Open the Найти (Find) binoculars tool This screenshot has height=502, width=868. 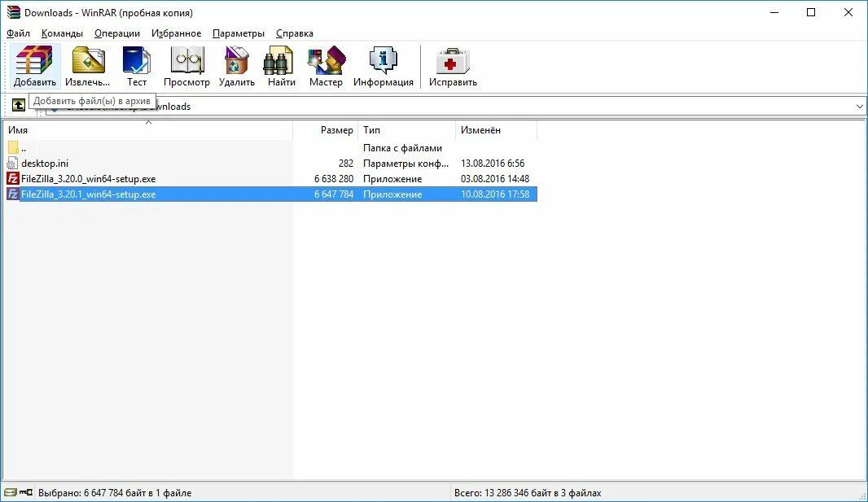tap(281, 66)
